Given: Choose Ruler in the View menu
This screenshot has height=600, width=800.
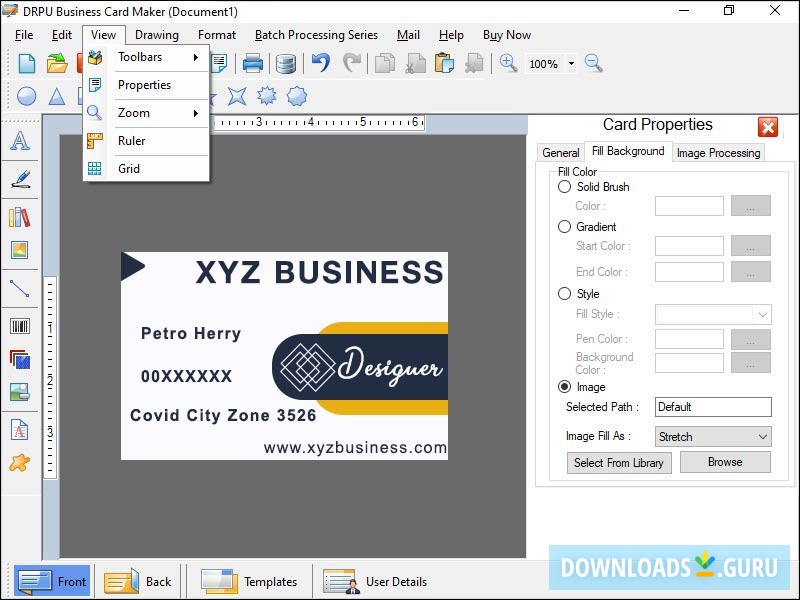Looking at the screenshot, I should (146, 141).
